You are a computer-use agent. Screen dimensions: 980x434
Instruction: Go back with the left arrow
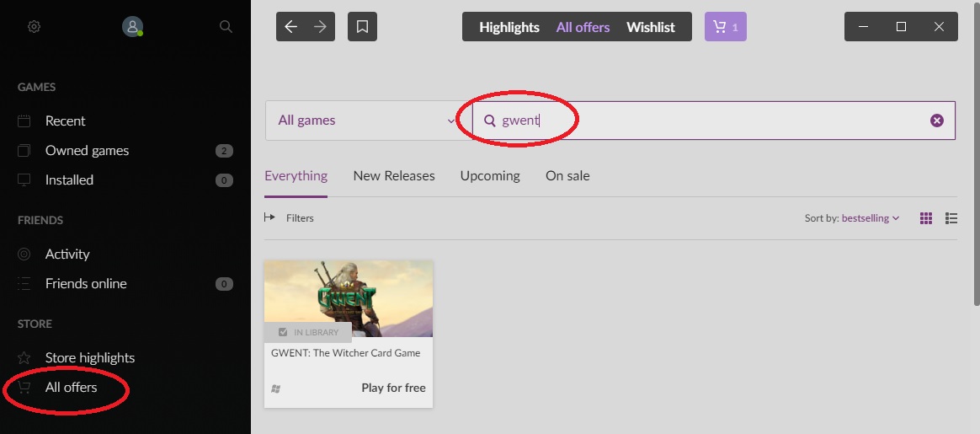pos(290,27)
